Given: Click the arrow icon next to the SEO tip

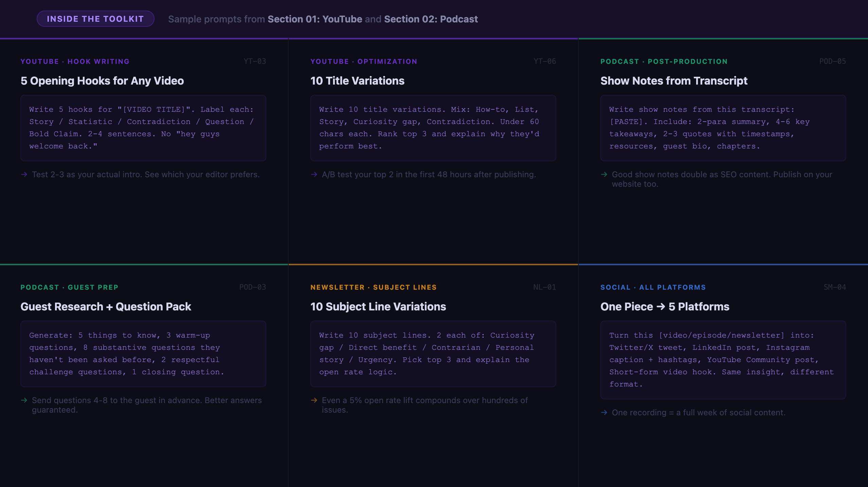Looking at the screenshot, I should 604,174.
